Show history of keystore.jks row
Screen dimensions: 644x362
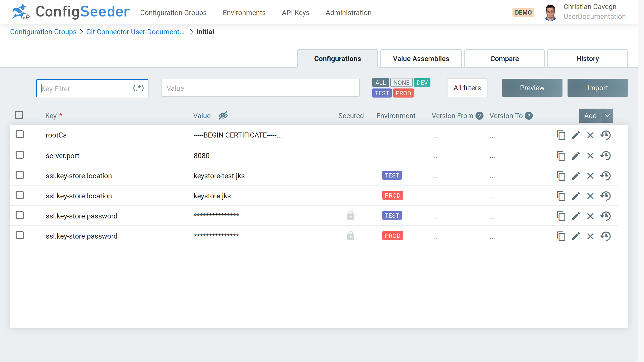605,196
